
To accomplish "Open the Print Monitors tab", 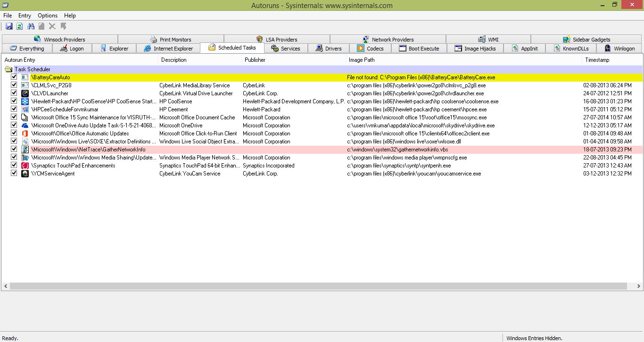I will 171,40.
